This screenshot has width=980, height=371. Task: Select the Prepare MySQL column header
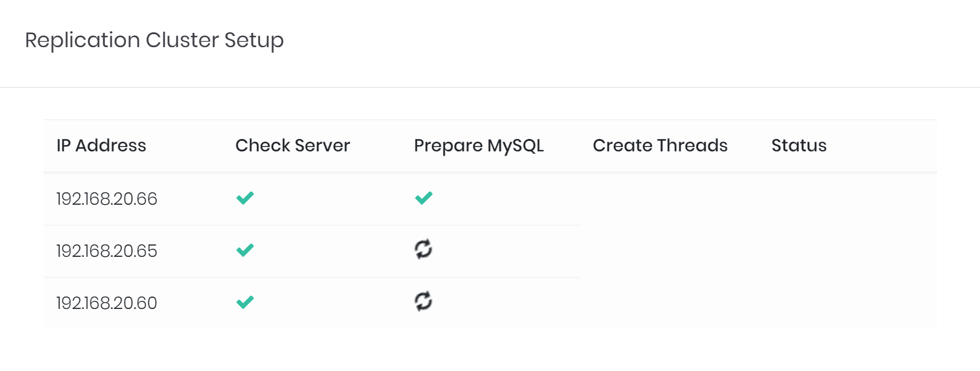coord(479,145)
